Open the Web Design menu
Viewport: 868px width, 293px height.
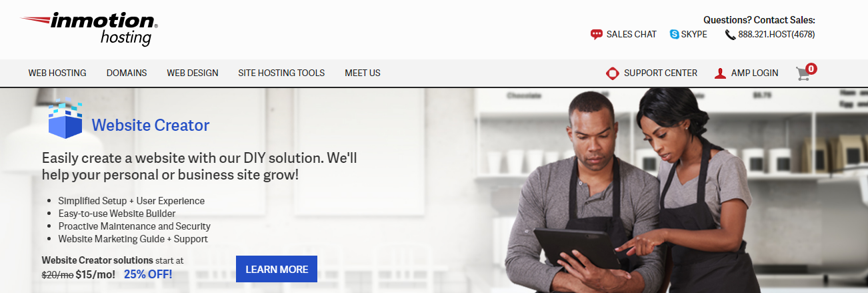(x=193, y=73)
